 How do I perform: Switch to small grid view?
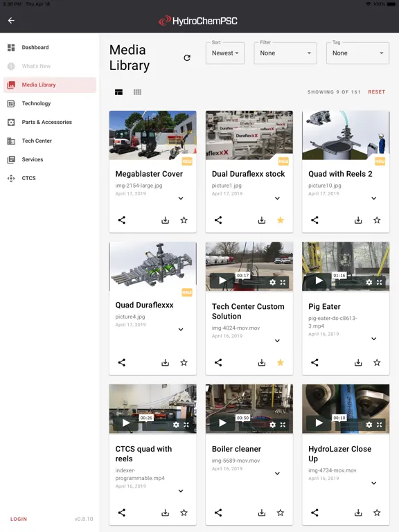click(x=137, y=92)
